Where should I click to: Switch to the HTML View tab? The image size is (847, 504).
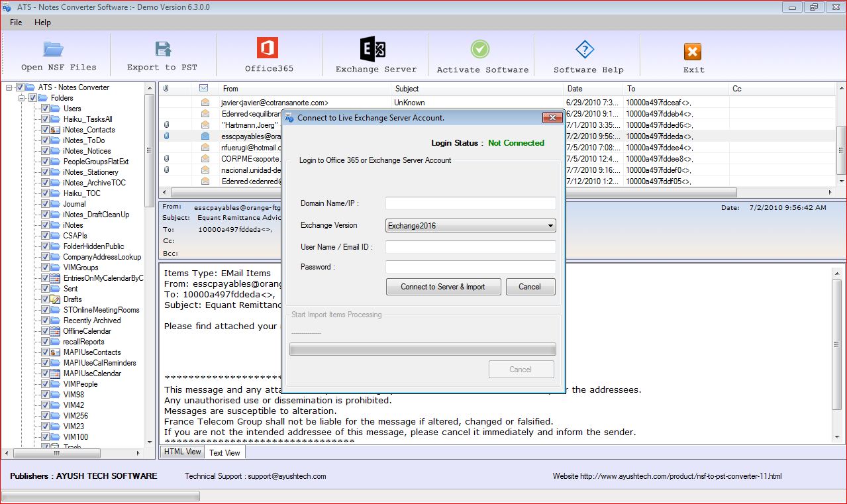tap(182, 452)
